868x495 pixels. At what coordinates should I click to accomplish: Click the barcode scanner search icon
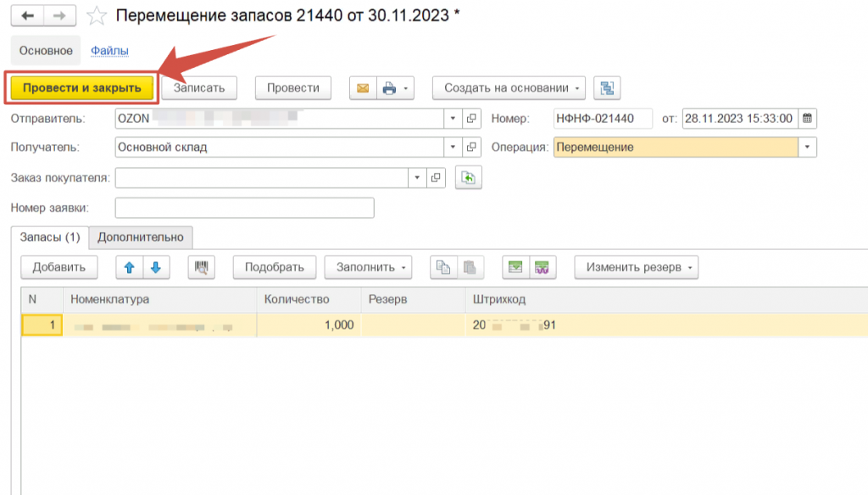point(201,268)
